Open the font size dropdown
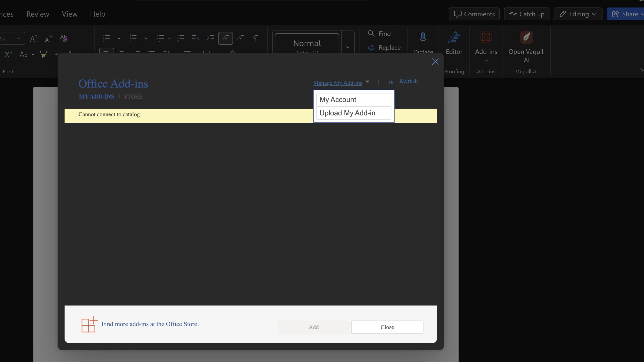 click(18, 39)
